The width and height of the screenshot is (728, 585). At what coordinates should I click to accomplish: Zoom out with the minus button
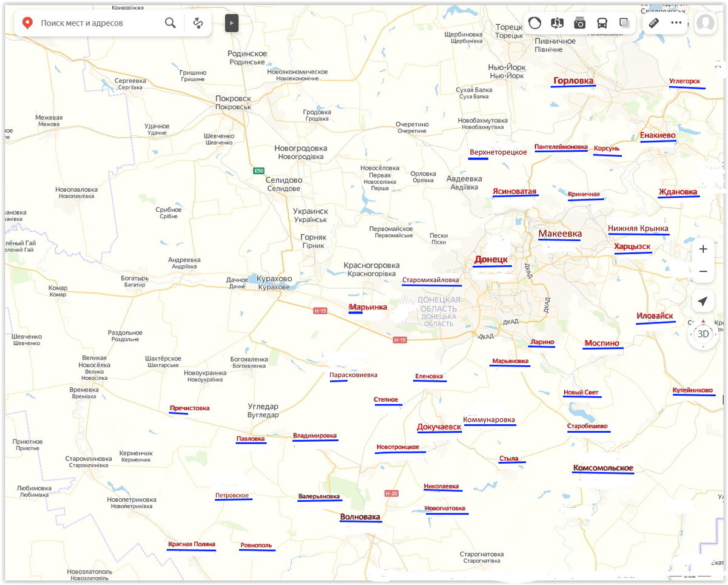[x=703, y=271]
